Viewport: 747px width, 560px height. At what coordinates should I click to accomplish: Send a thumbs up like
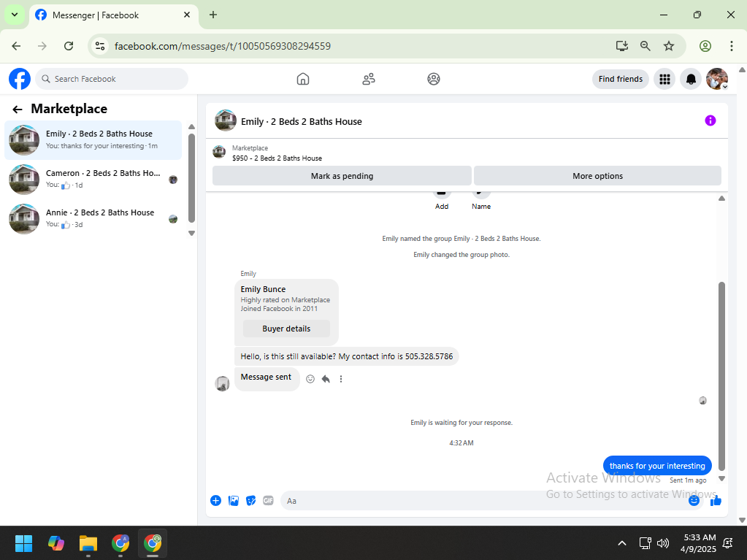click(x=716, y=500)
